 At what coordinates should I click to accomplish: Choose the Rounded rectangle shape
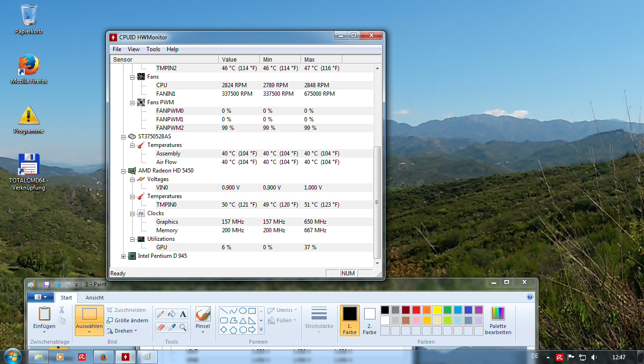tap(224, 320)
